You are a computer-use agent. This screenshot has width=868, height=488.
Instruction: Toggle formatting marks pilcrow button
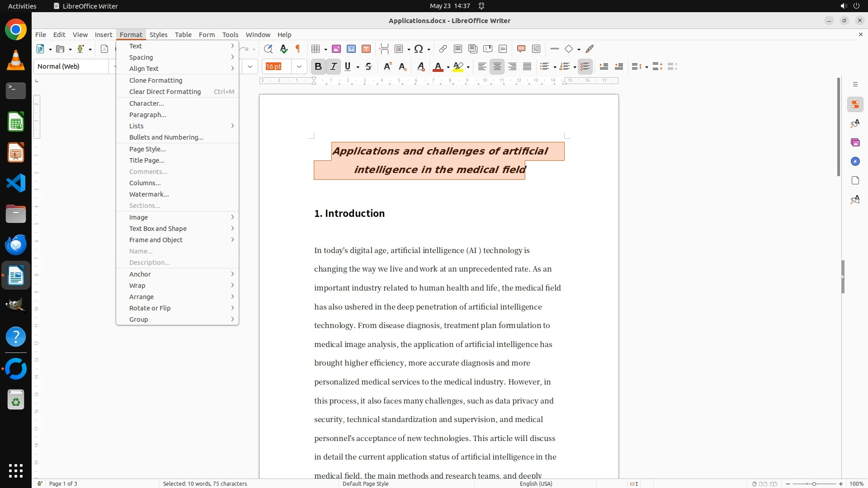tap(298, 49)
